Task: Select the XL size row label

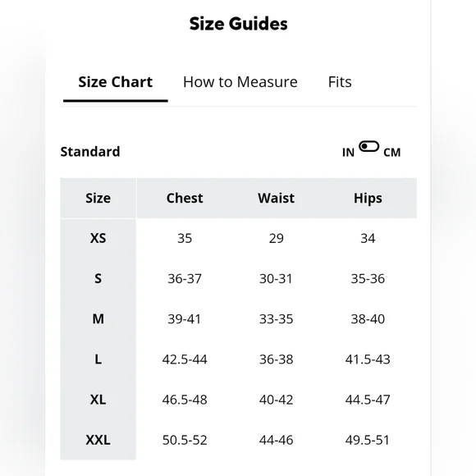Action: click(98, 400)
